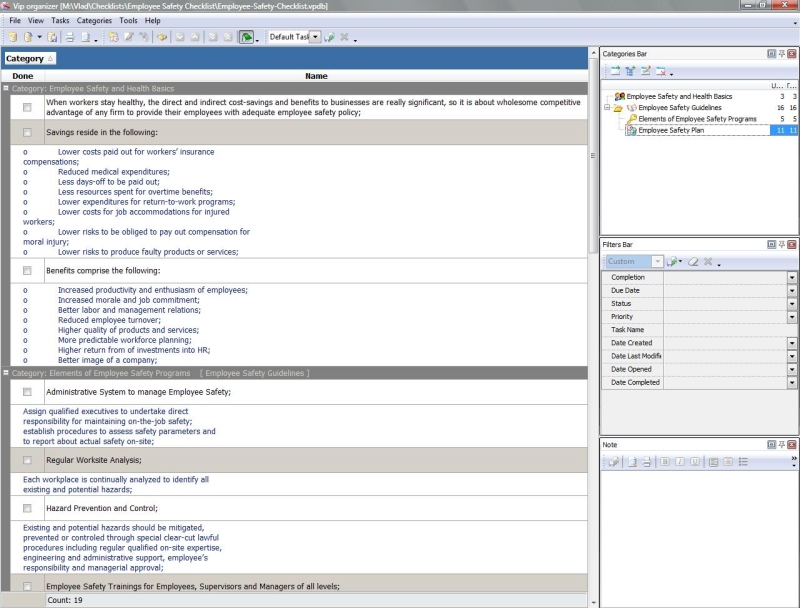Screen dimensions: 800x608
Task: Check the Done box for 'Savings reside in the following'
Action: (x=27, y=132)
